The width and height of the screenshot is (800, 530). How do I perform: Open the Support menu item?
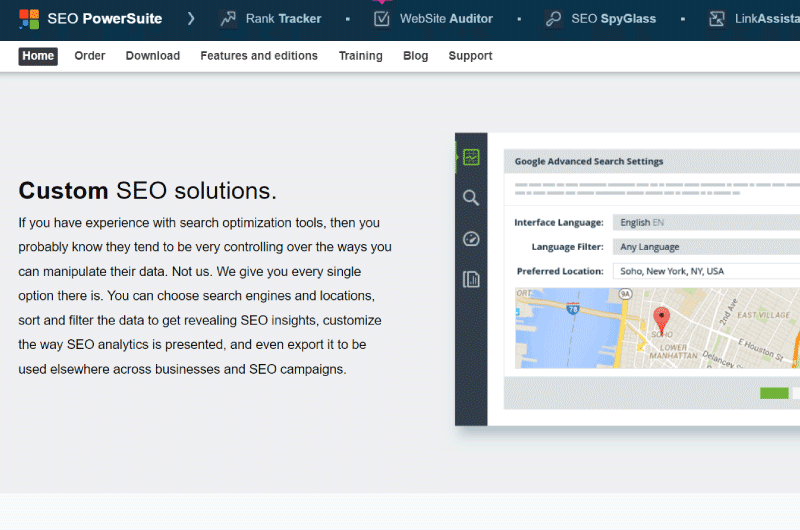[x=470, y=56]
